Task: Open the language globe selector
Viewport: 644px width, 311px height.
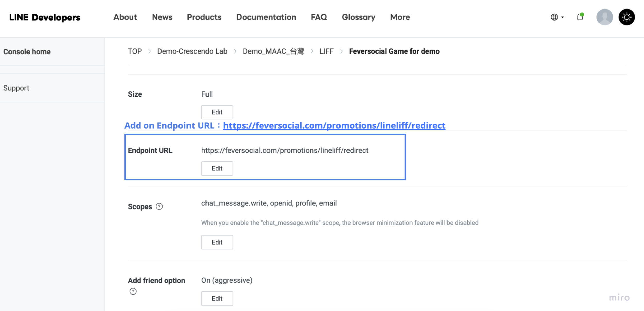Action: tap(557, 17)
